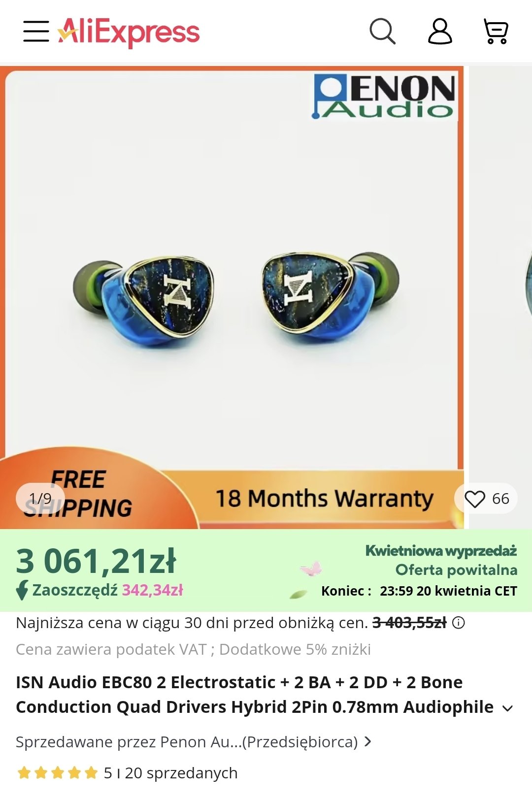
Task: Click the price info circle icon
Action: (459, 623)
